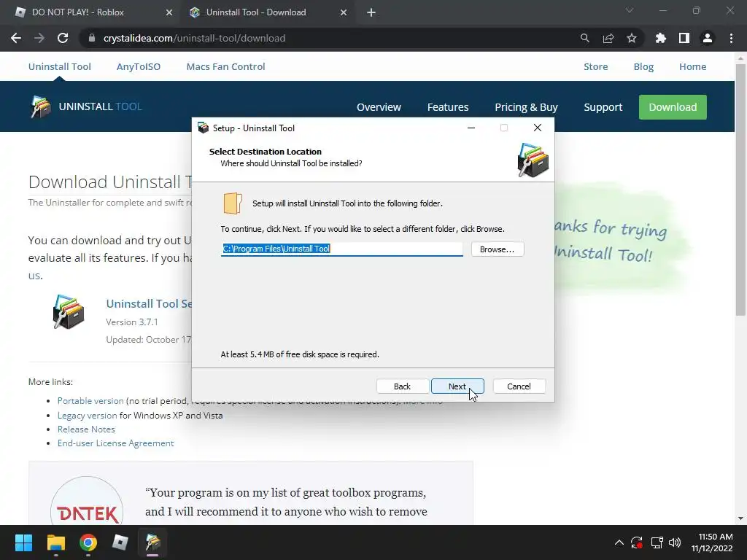Go to the Store page
This screenshot has height=560, width=747.
(x=595, y=66)
